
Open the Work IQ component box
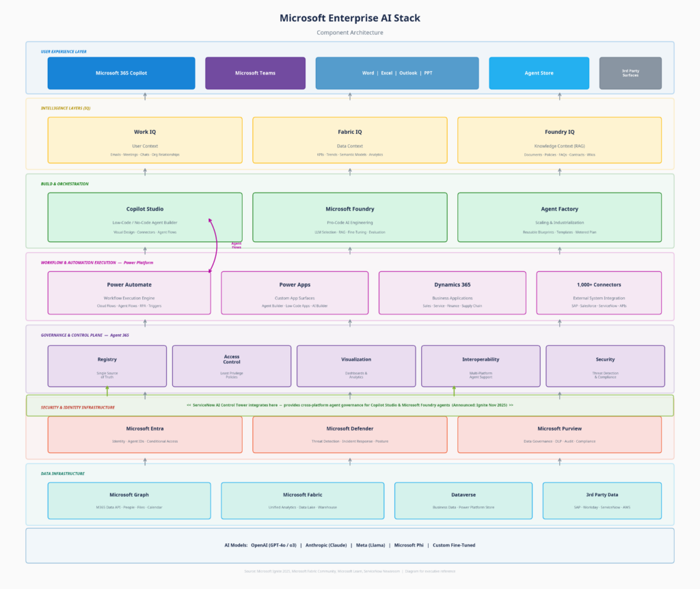[145, 140]
